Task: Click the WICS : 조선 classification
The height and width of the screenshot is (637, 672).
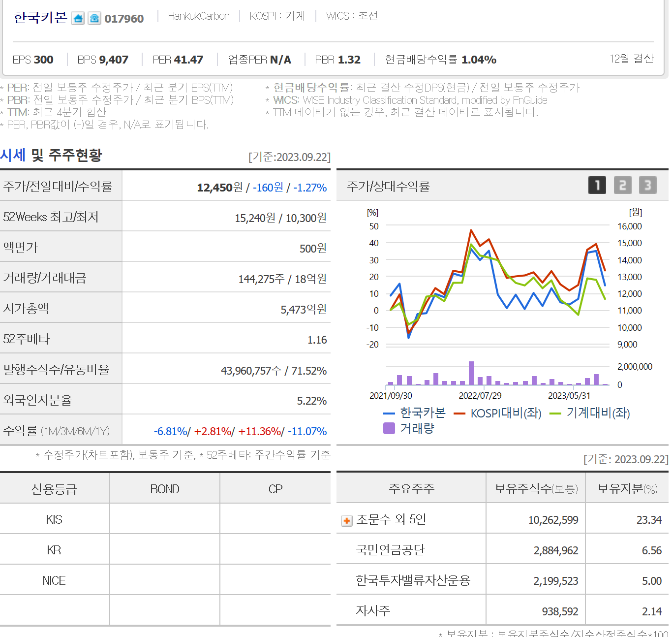Action: click(352, 16)
